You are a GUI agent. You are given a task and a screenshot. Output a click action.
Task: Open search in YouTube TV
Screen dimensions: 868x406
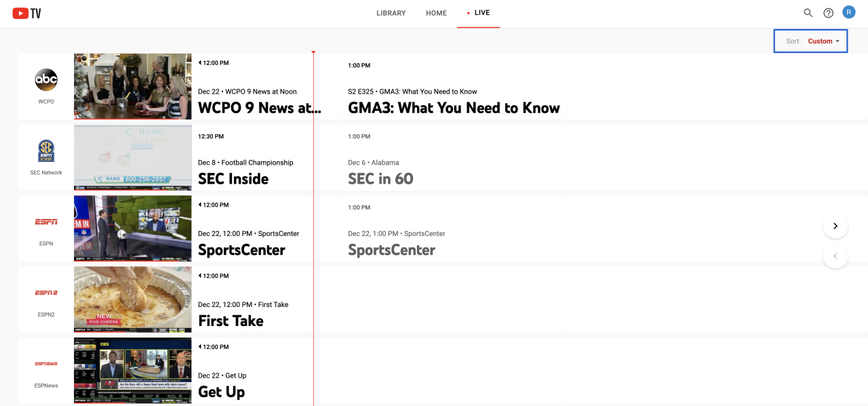click(x=808, y=12)
